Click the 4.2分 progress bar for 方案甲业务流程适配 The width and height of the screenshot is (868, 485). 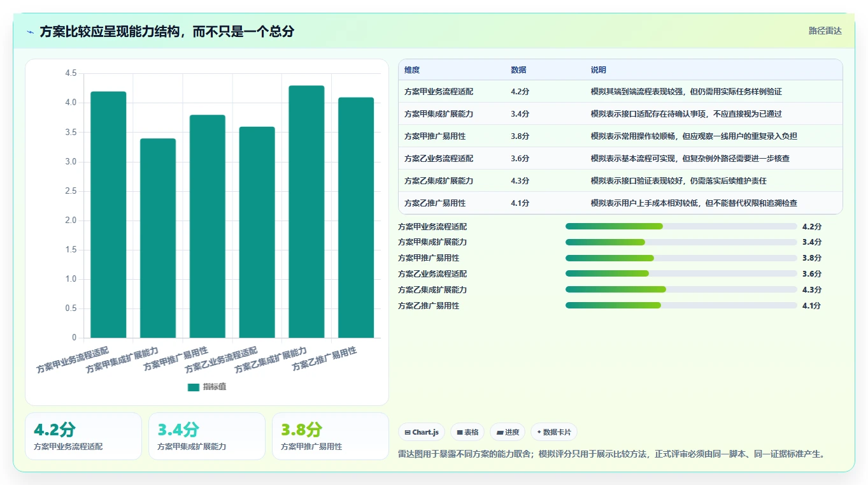click(x=681, y=226)
